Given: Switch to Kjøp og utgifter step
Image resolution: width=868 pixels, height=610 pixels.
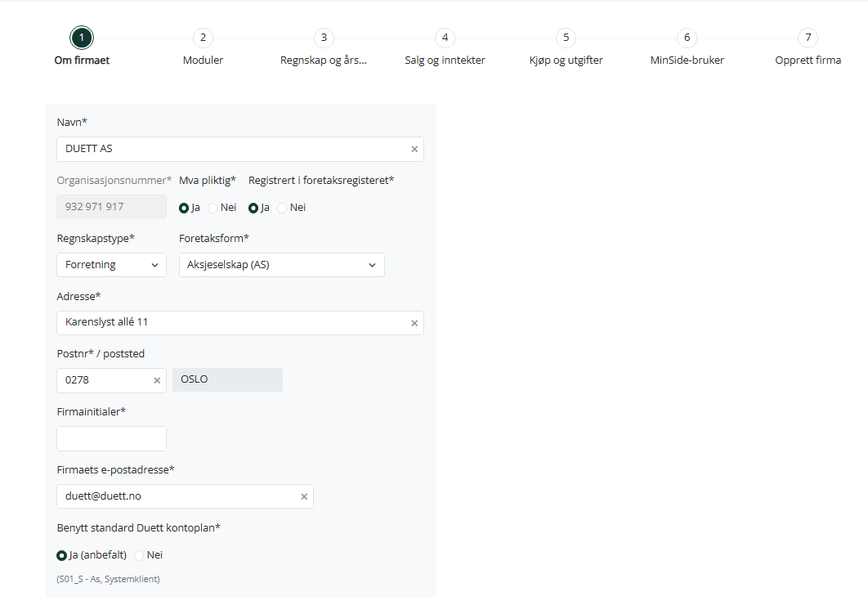Looking at the screenshot, I should pos(566,61).
